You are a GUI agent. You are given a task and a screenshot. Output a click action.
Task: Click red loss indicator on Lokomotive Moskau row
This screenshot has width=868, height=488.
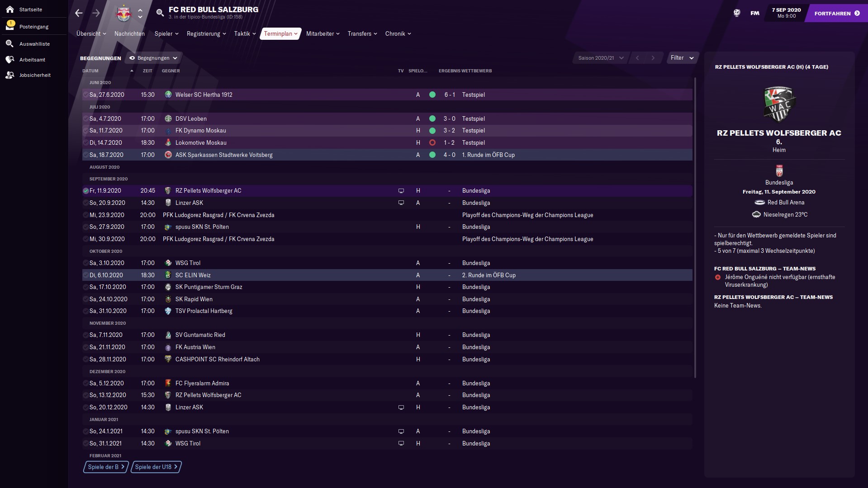tap(432, 142)
